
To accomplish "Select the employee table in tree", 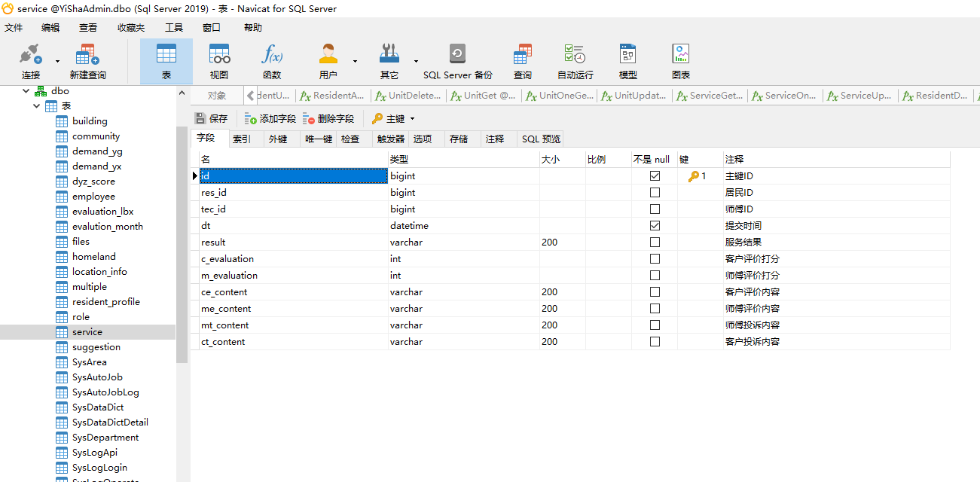I will pyautogui.click(x=93, y=197).
